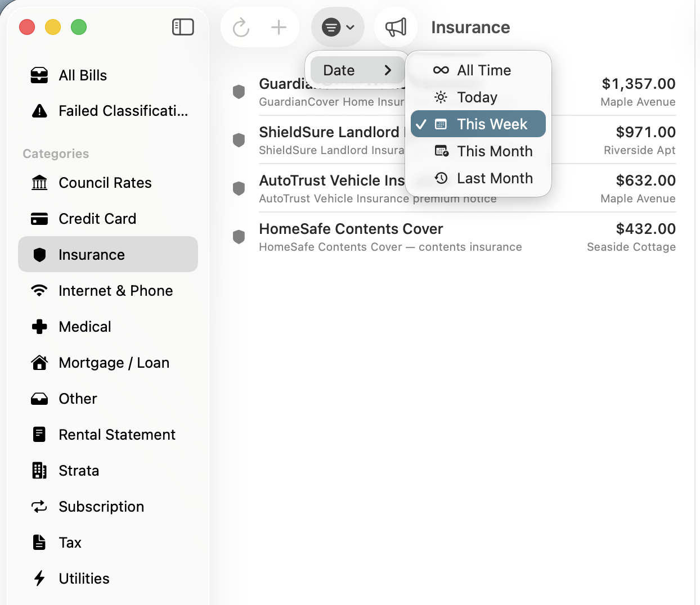Viewport: 700px width, 605px height.
Task: Open the HomeSafe Contents Cover bill title
Action: pos(351,229)
